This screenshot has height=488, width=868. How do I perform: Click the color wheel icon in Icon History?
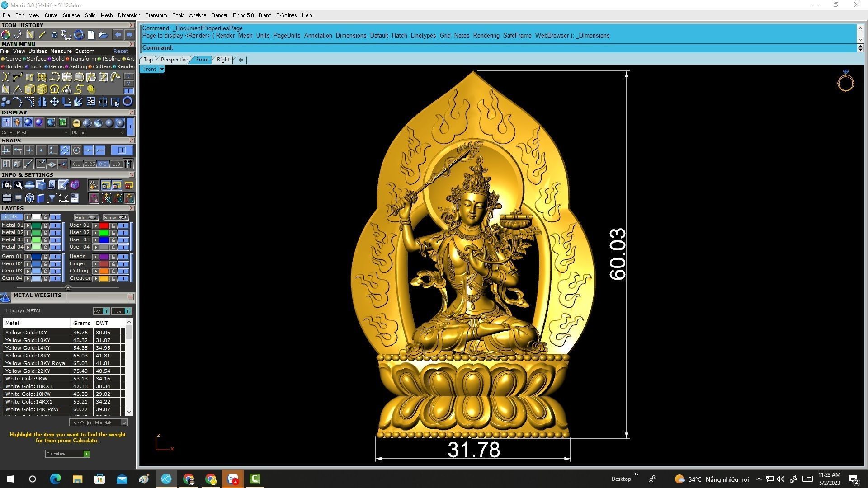(x=6, y=35)
